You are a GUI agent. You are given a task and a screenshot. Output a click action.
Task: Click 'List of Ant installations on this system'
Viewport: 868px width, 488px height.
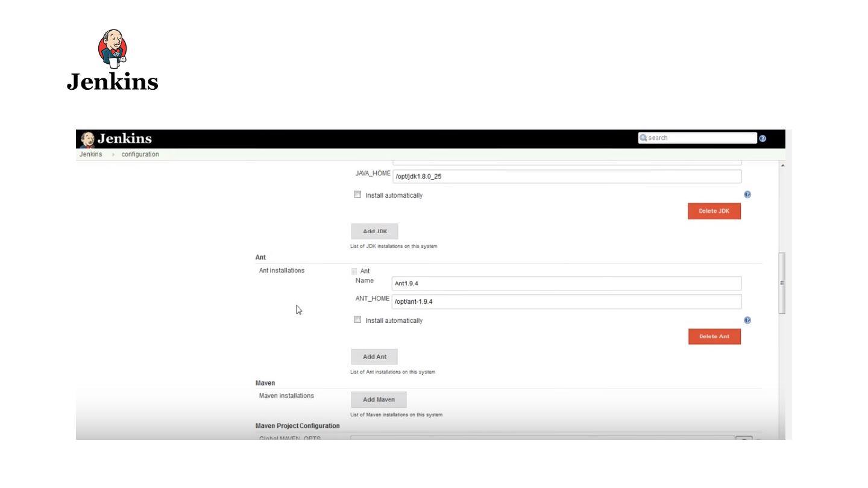click(392, 372)
